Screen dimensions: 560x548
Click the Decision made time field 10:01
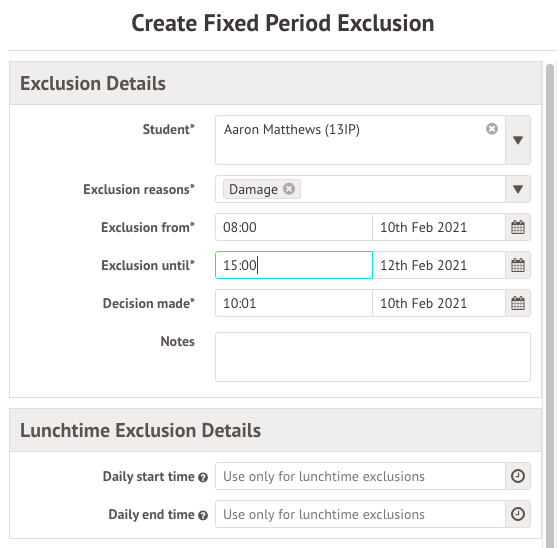point(294,303)
